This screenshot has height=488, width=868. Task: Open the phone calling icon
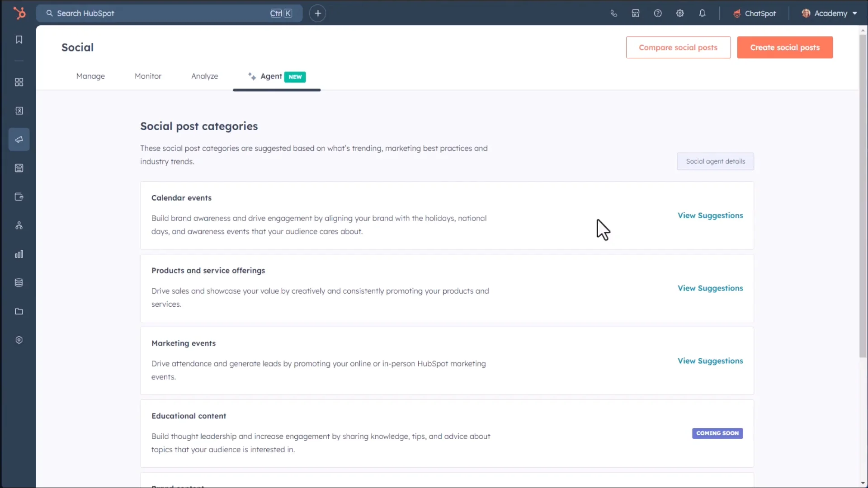(613, 14)
